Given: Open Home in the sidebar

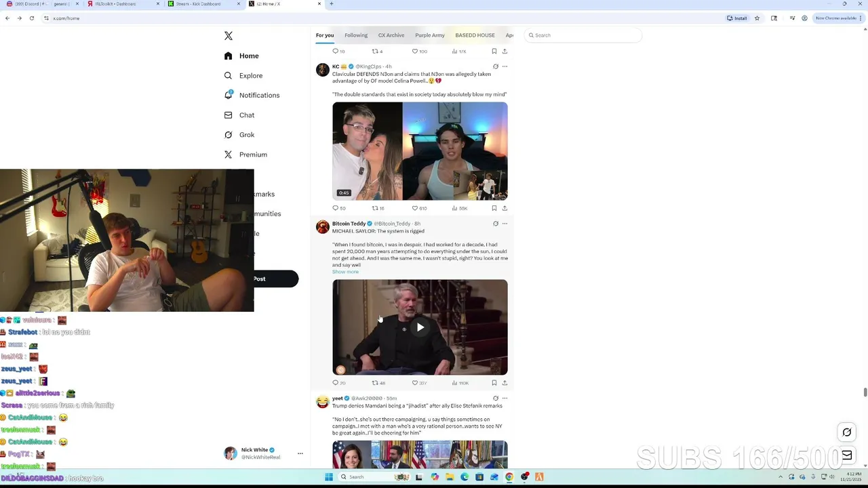Looking at the screenshot, I should tap(241, 56).
